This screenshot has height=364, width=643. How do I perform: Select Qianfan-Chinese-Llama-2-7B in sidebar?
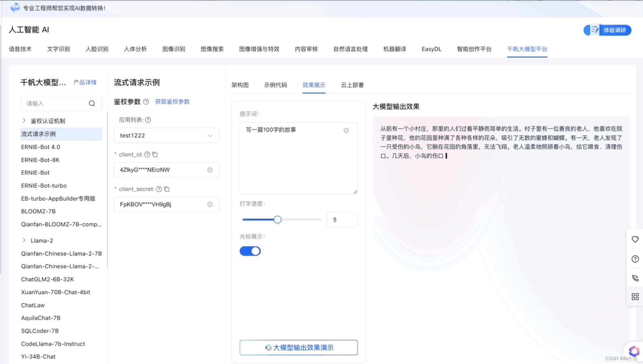[x=62, y=254]
